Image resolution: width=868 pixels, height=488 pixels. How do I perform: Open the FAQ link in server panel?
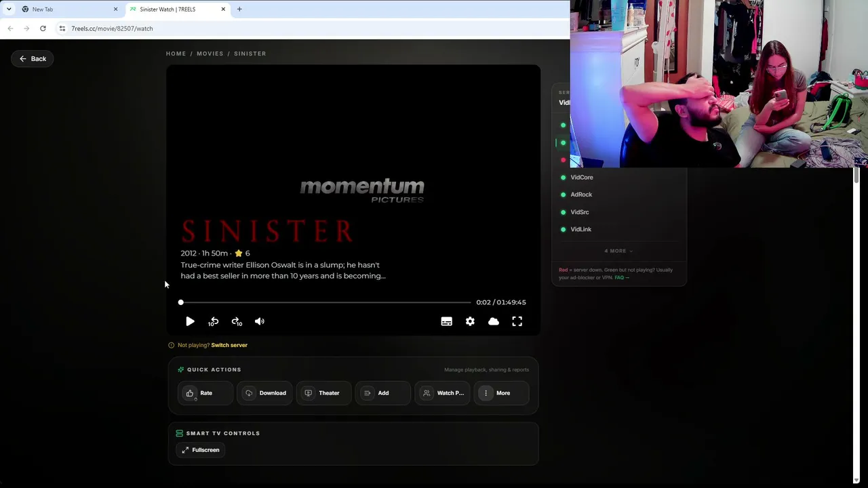click(x=621, y=277)
